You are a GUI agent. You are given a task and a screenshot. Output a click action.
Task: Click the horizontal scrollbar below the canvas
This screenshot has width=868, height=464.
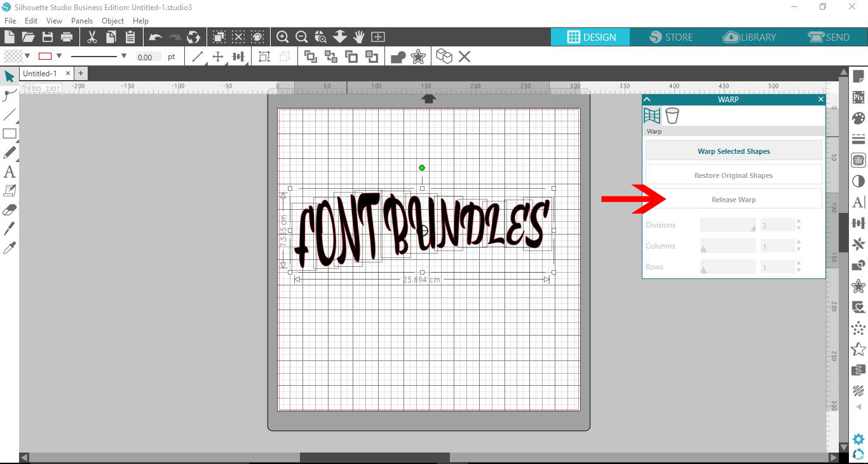click(x=375, y=456)
